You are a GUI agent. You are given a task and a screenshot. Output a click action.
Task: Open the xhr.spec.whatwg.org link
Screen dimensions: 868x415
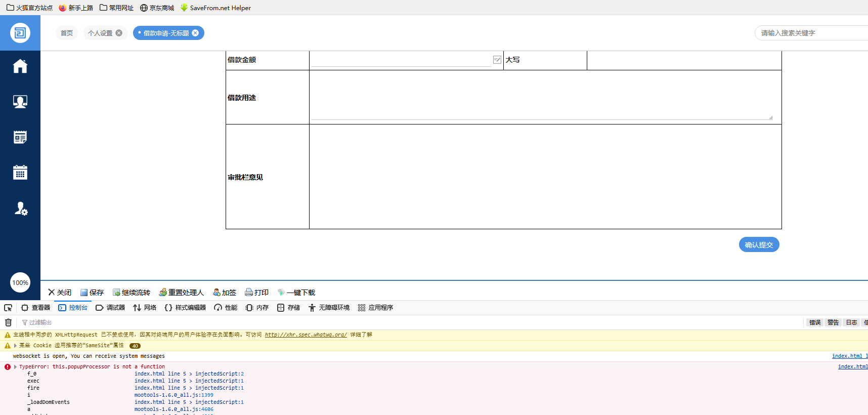coord(306,335)
